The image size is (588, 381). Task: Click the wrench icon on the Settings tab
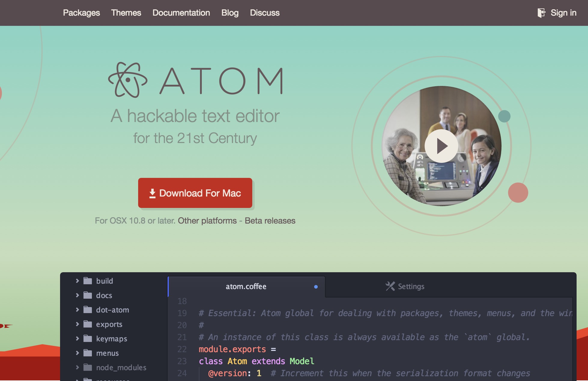tap(390, 286)
